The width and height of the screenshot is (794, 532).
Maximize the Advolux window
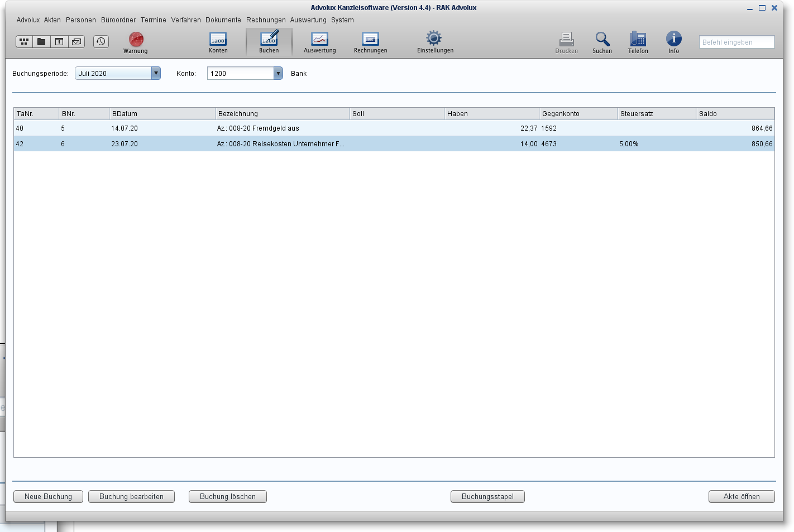point(762,8)
